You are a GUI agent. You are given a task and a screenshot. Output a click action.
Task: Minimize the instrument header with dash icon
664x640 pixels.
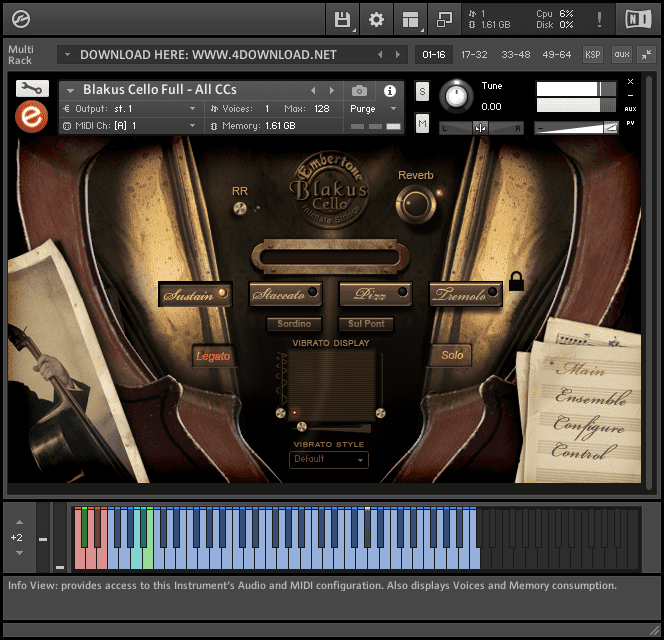click(630, 96)
